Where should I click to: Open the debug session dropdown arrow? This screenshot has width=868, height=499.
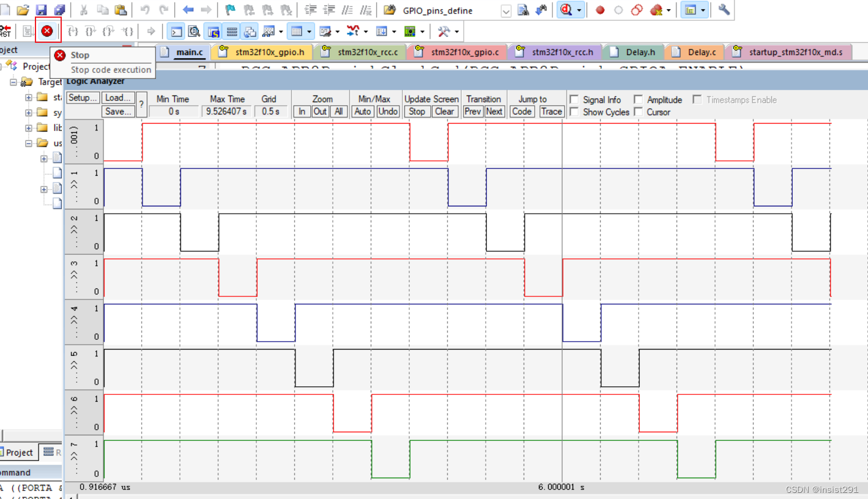click(x=579, y=10)
